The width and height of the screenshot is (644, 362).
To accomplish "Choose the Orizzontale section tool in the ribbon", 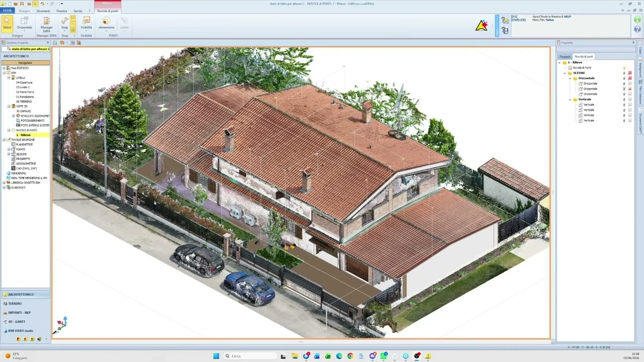I will (x=24, y=24).
